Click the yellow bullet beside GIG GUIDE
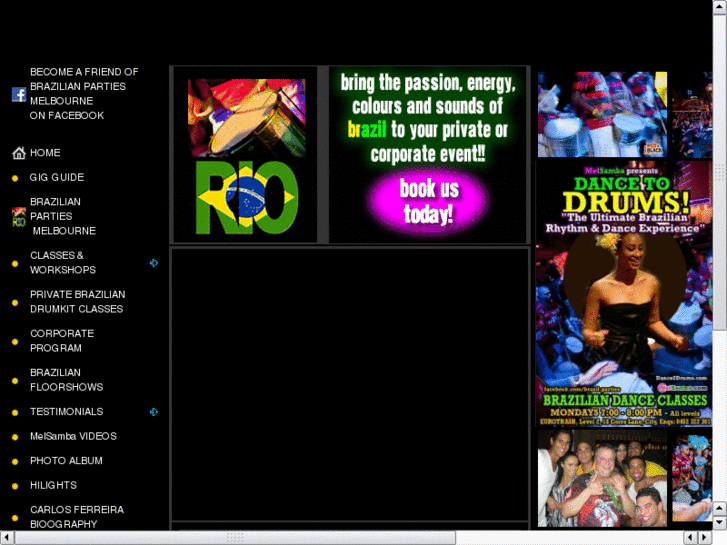 coord(15,178)
